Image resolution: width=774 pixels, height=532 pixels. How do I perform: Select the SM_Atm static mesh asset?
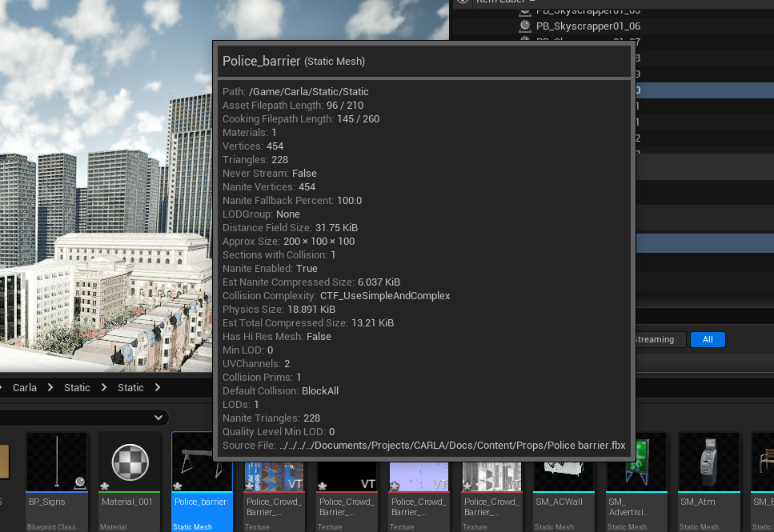tap(709, 481)
